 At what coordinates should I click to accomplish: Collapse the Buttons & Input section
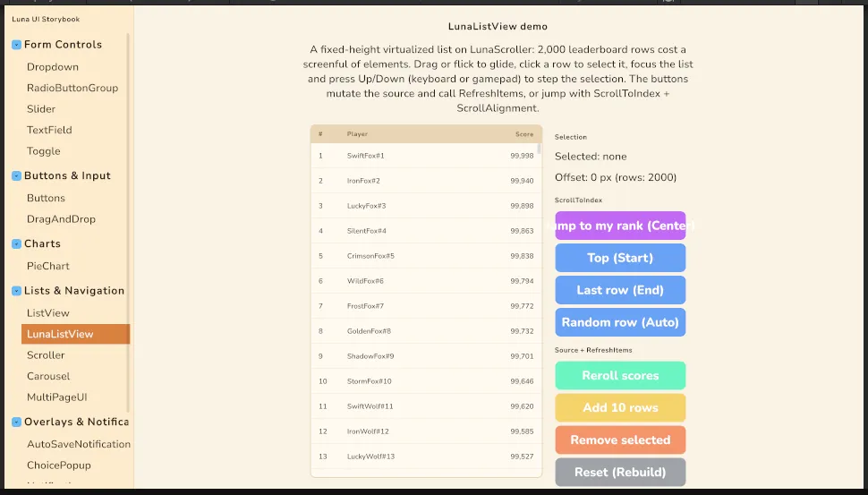tap(17, 176)
